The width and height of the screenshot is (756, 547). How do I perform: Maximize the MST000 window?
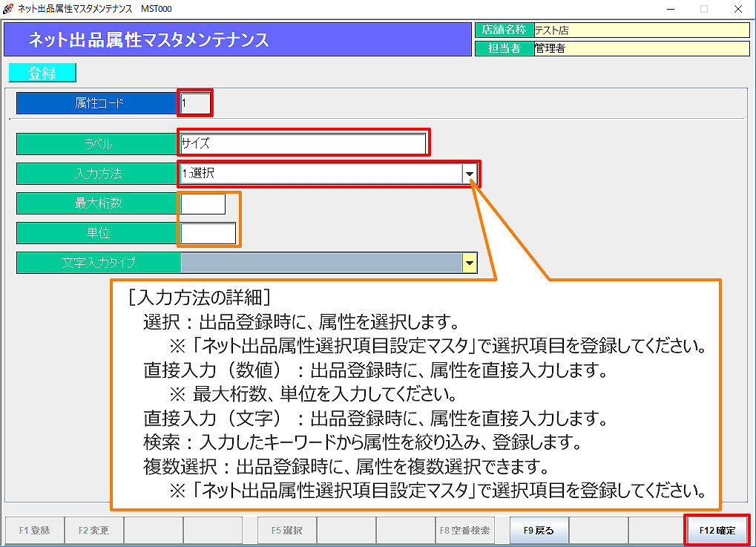[x=704, y=9]
